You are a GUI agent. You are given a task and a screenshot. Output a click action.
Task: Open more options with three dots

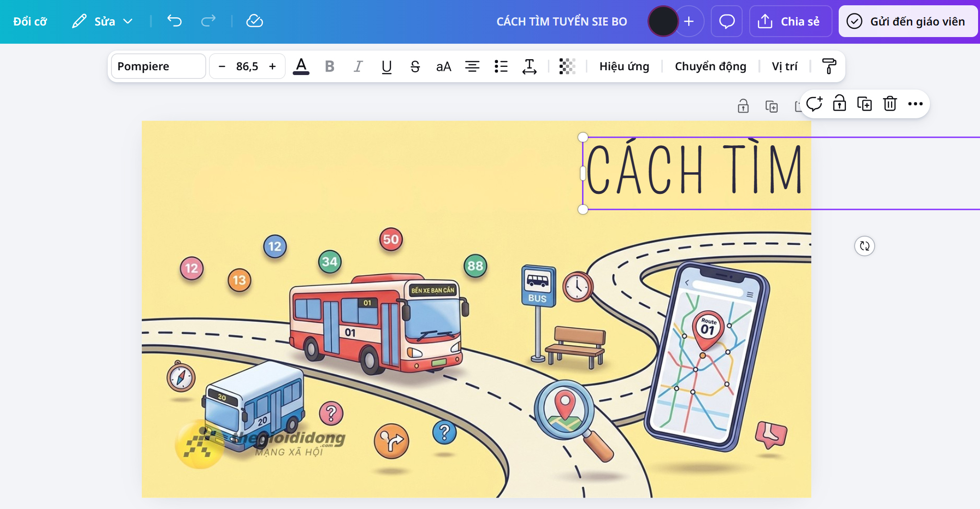(915, 104)
